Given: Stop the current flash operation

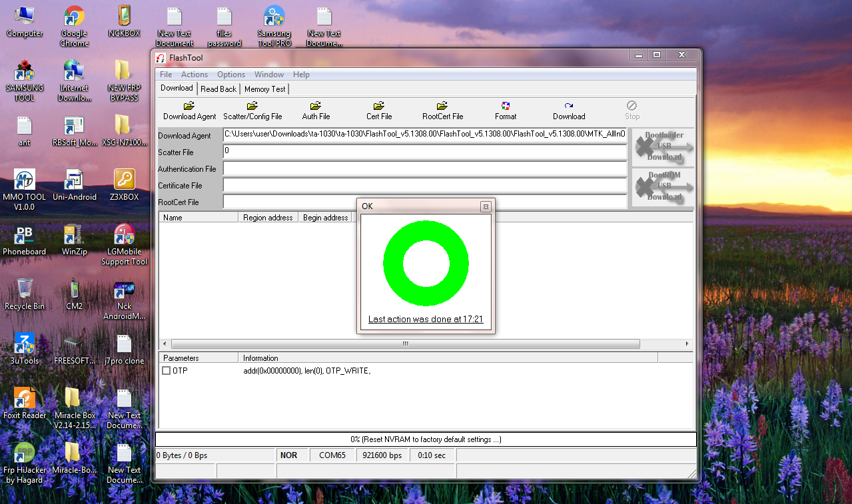Looking at the screenshot, I should [632, 111].
